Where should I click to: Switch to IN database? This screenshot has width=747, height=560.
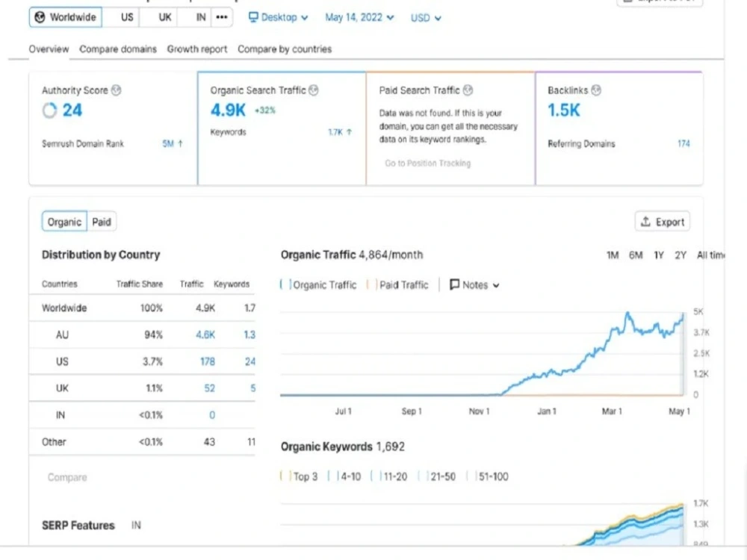click(201, 18)
